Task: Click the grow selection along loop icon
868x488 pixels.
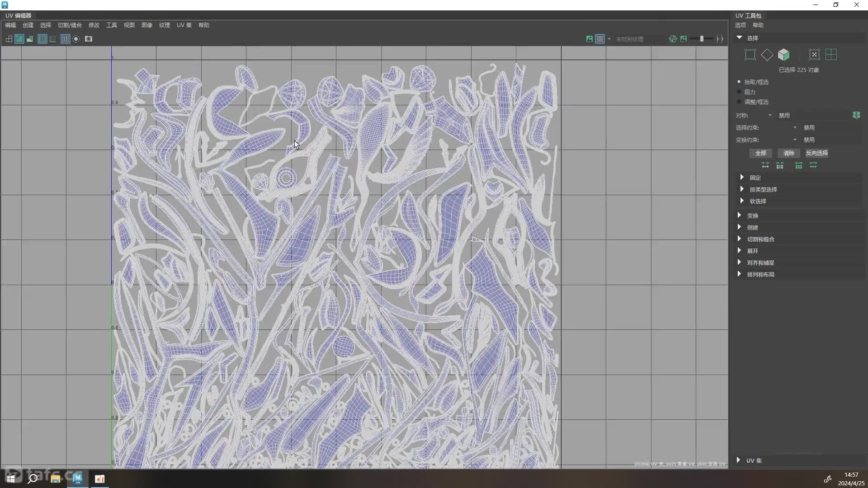Action: pyautogui.click(x=813, y=165)
